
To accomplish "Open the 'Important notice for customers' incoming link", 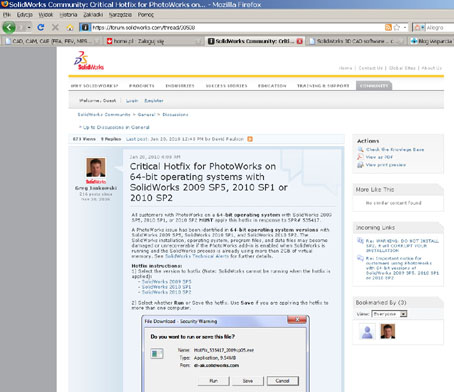I will (402, 268).
